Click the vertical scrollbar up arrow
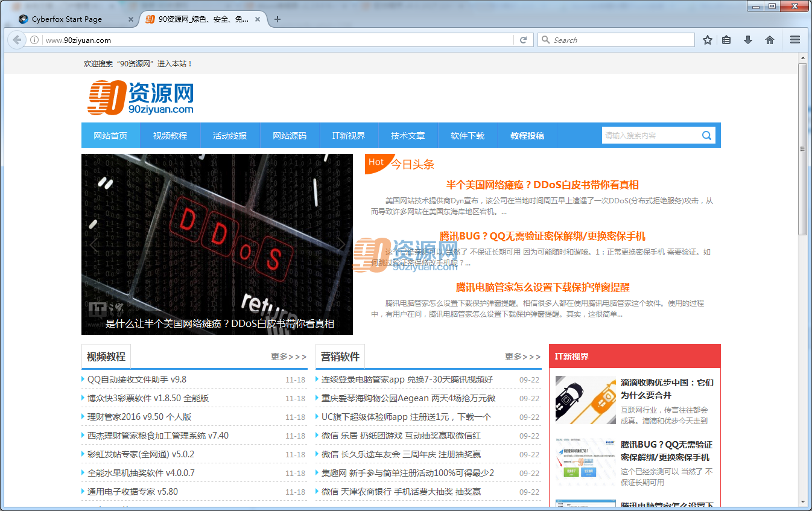812x511 pixels. point(802,59)
